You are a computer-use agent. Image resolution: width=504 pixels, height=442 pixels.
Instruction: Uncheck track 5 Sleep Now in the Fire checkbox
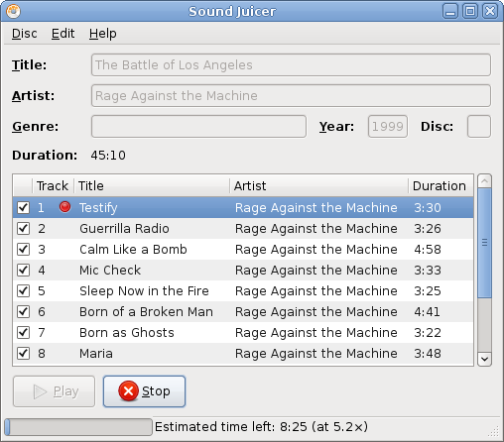pyautogui.click(x=23, y=291)
